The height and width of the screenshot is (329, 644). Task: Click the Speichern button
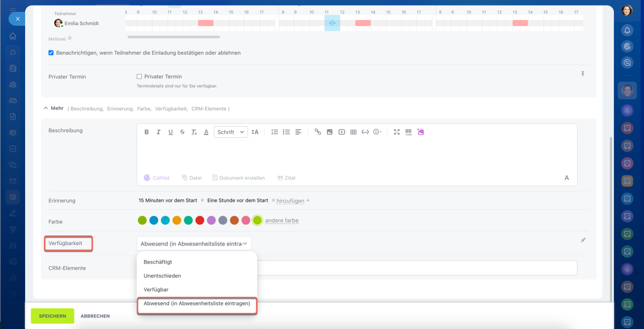point(52,316)
